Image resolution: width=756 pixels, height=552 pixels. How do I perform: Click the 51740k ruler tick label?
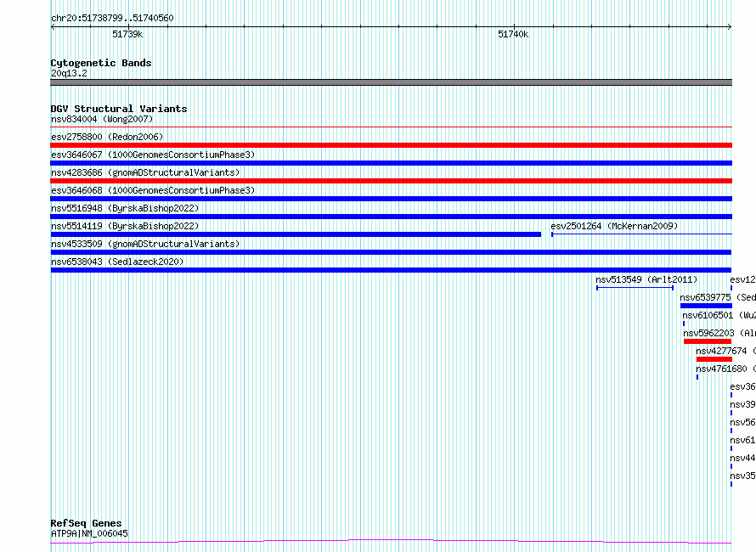pyautogui.click(x=513, y=34)
